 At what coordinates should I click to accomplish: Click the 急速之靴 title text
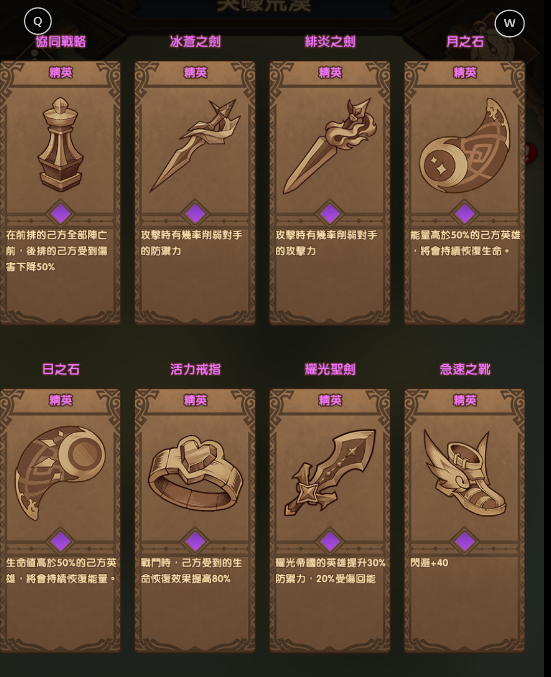(x=465, y=370)
